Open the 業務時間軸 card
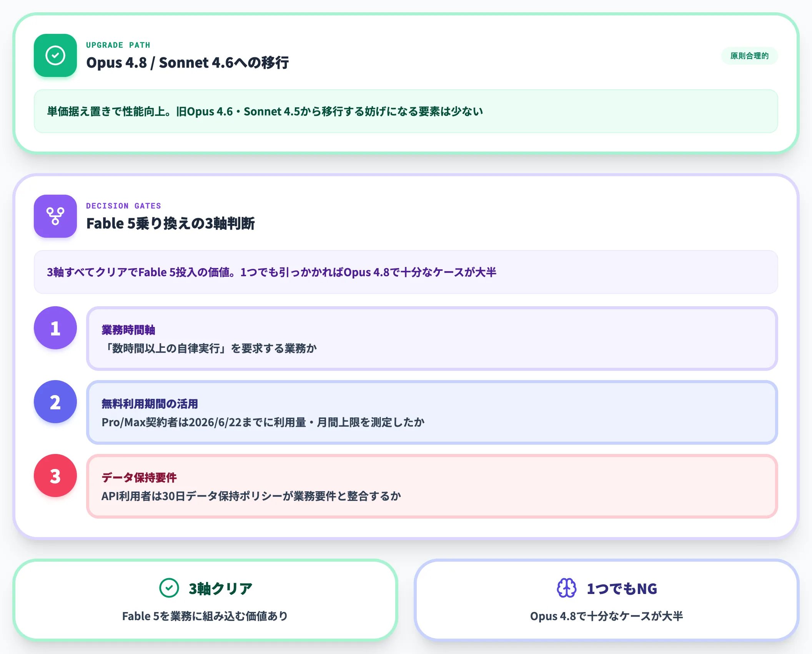The height and width of the screenshot is (654, 812). point(432,339)
